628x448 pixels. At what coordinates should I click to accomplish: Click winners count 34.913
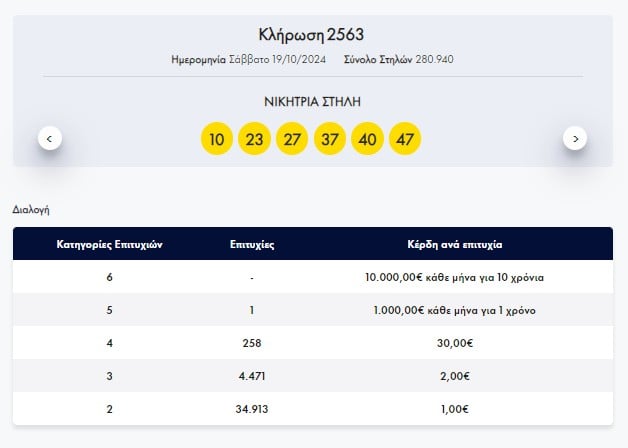[252, 409]
